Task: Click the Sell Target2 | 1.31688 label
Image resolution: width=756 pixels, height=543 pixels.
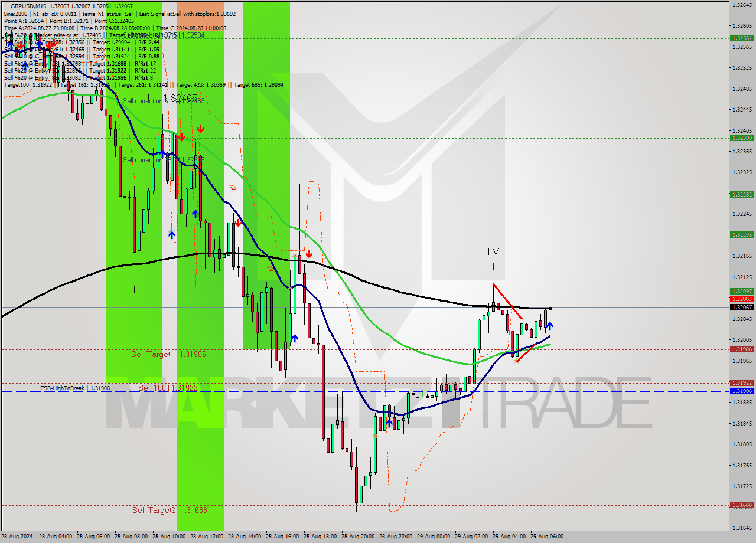Action: [170, 510]
